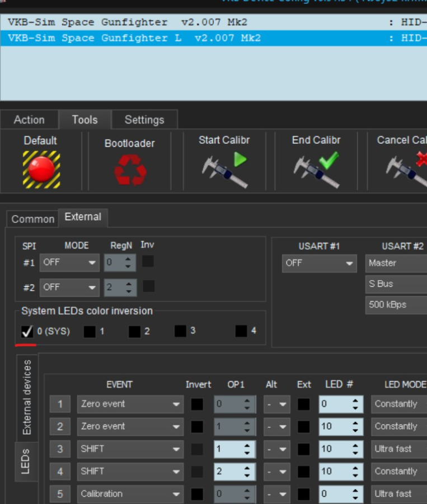The image size is (427, 504).
Task: Select VKB-Sim Space Gunfighter v2.007 Mk2 device
Action: coord(128,22)
